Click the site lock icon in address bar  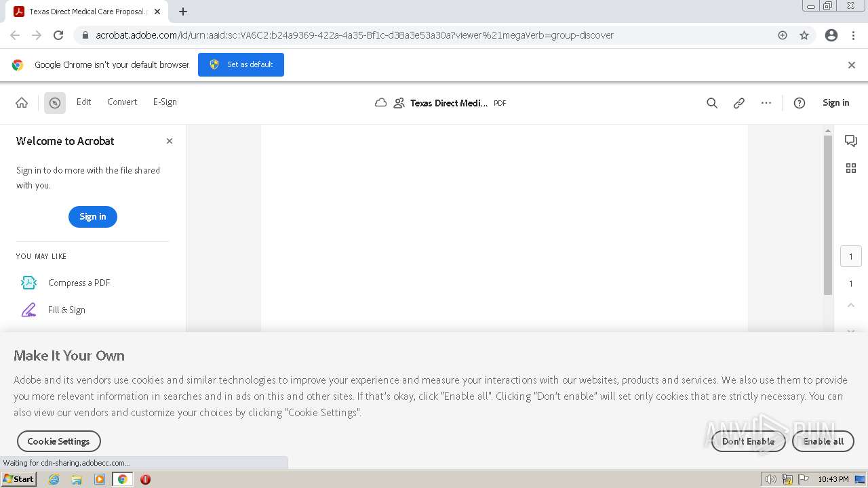[x=85, y=35]
